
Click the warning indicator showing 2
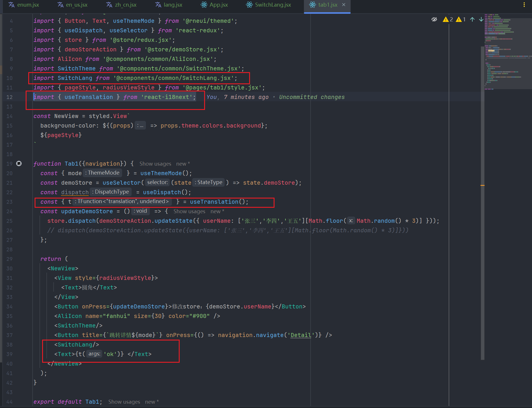(448, 19)
